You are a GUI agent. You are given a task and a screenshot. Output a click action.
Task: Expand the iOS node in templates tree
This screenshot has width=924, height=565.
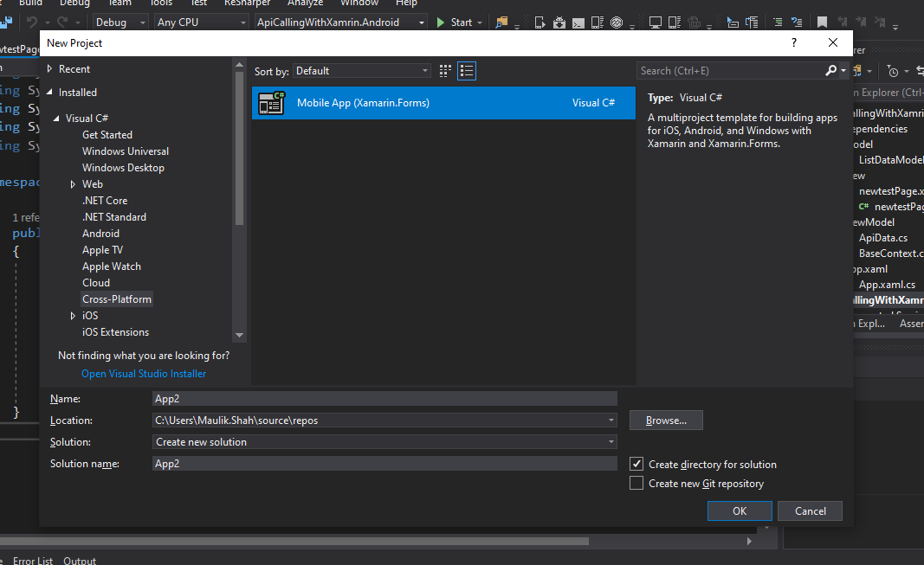pos(74,315)
